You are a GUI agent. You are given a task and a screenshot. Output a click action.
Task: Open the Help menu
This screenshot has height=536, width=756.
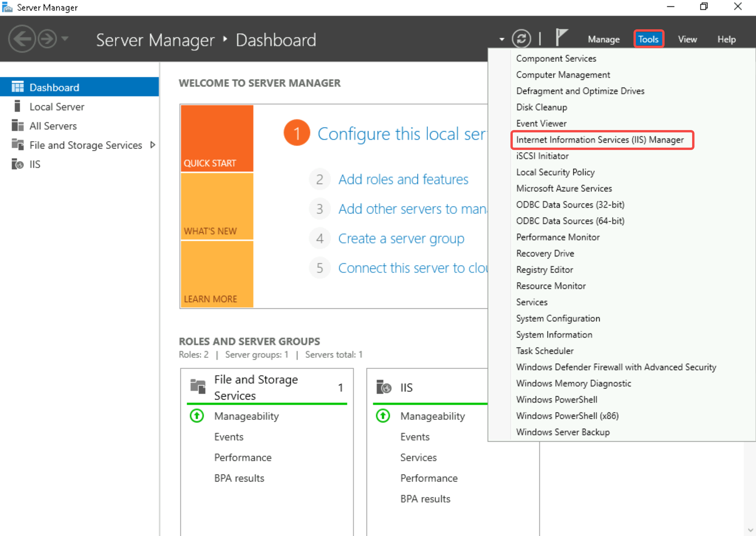coord(726,39)
